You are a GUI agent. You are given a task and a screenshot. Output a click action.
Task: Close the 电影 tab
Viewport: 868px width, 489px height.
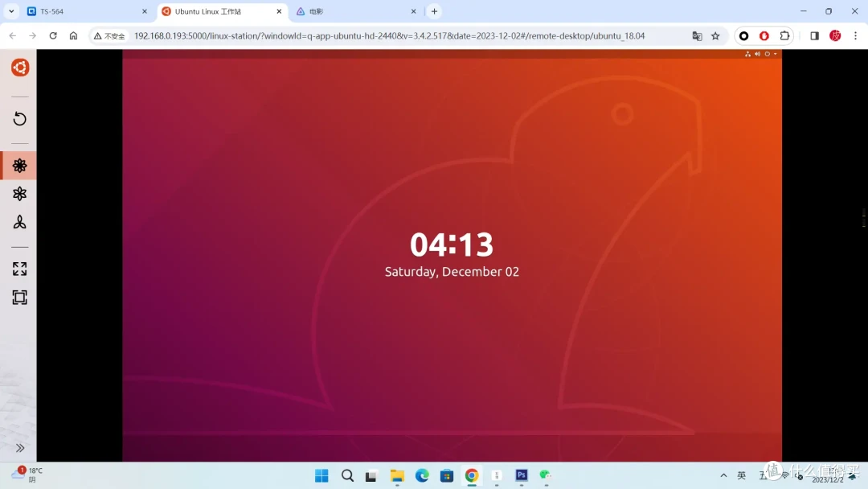[414, 11]
